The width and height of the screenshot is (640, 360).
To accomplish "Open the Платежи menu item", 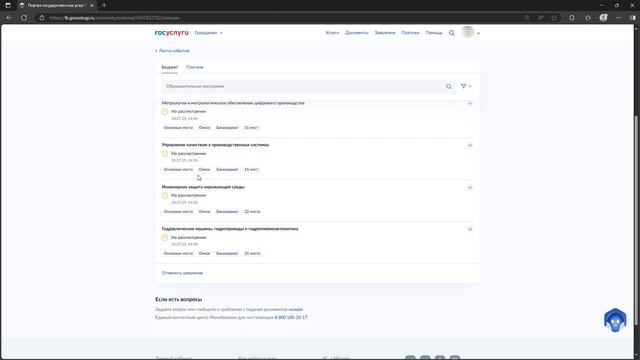I will pyautogui.click(x=410, y=33).
